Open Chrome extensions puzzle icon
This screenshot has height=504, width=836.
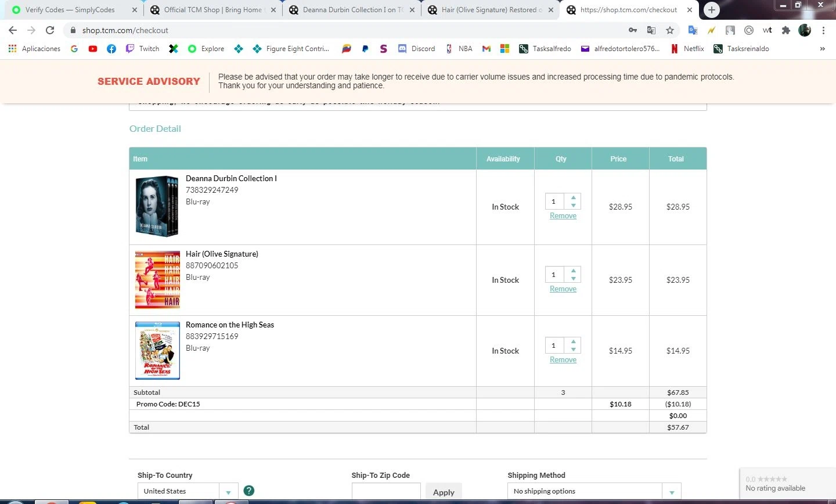[x=786, y=30]
